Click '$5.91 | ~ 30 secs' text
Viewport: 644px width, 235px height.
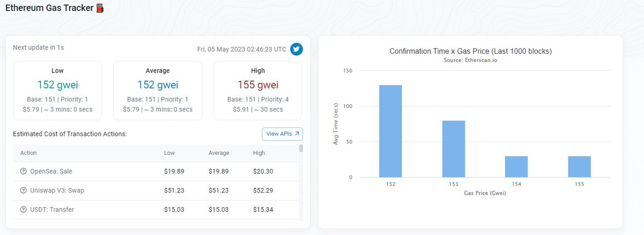coord(258,109)
